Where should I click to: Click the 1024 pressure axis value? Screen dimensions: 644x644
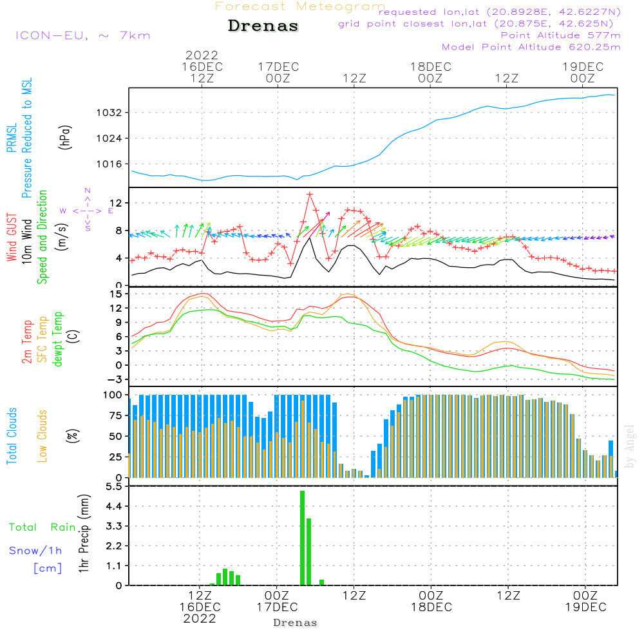pyautogui.click(x=109, y=138)
